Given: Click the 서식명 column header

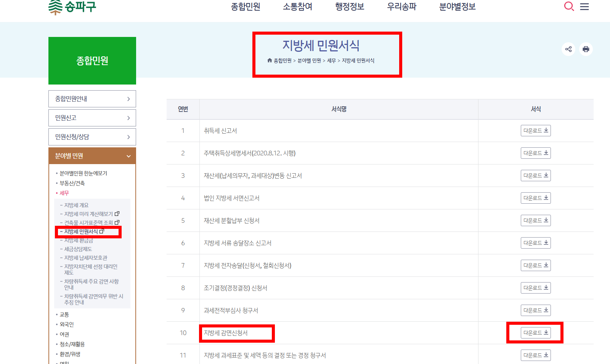Looking at the screenshot, I should tap(339, 109).
